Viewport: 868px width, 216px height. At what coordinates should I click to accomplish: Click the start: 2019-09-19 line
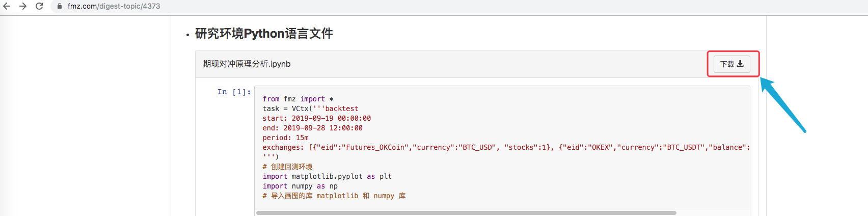point(316,118)
